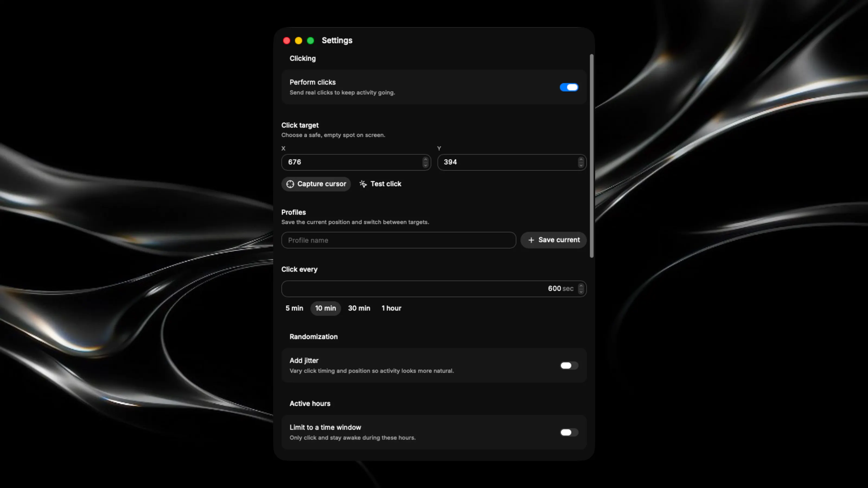Click the Click every 600 sec field

coord(434,289)
